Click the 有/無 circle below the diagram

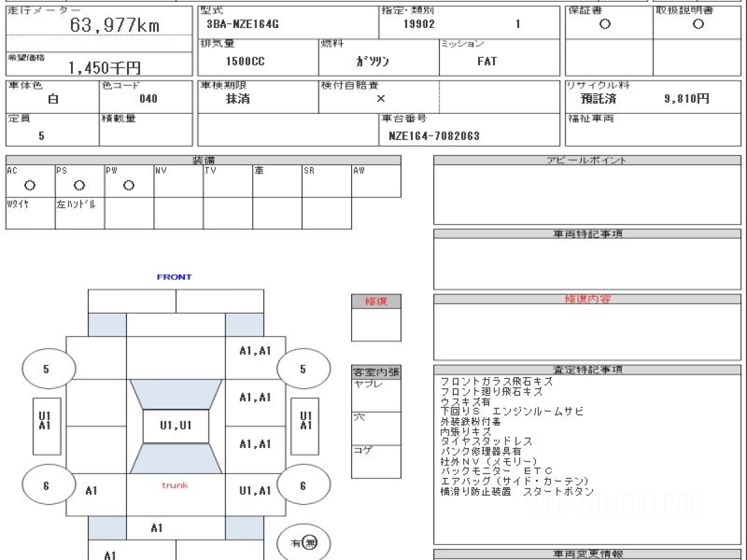click(x=303, y=543)
